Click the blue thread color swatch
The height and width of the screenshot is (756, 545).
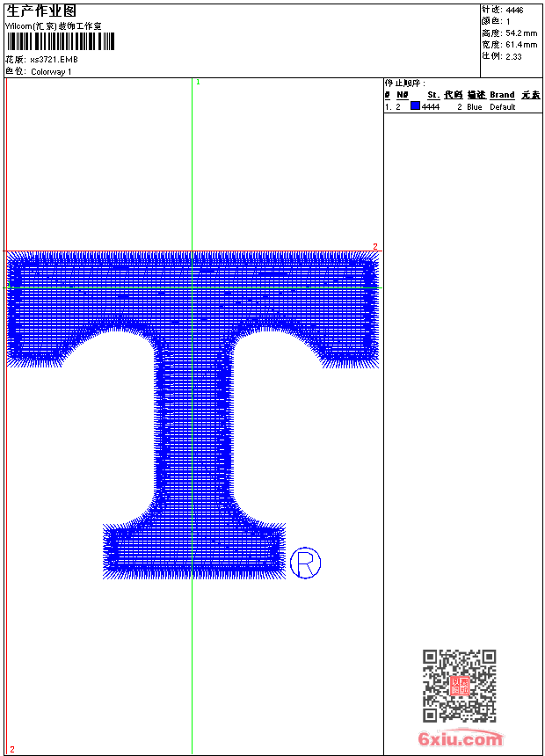[x=415, y=105]
